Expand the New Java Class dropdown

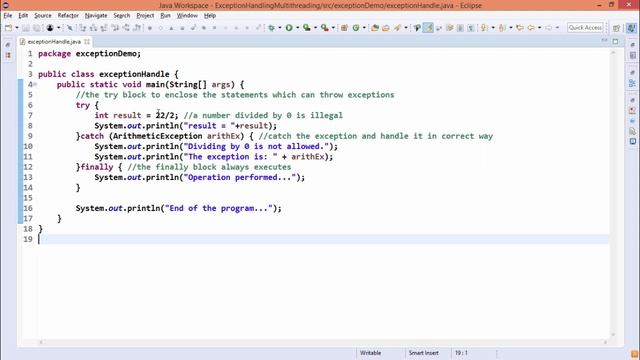click(364, 28)
